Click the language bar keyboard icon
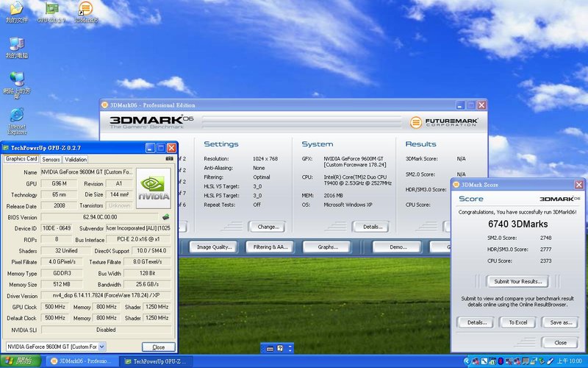The width and height of the screenshot is (588, 368). click(x=270, y=349)
